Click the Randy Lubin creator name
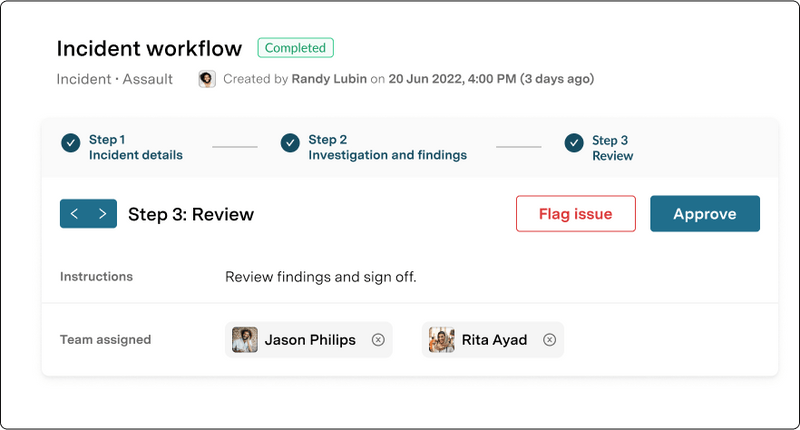 [x=329, y=79]
